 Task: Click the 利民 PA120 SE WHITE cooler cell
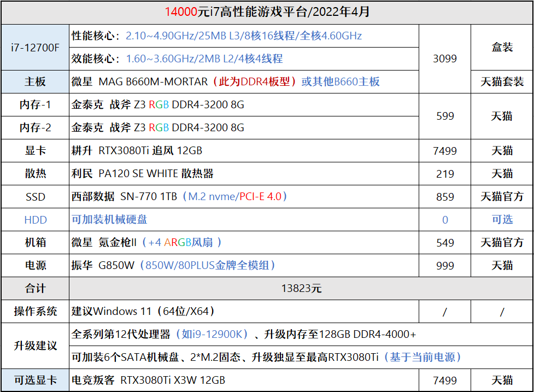[244, 174]
